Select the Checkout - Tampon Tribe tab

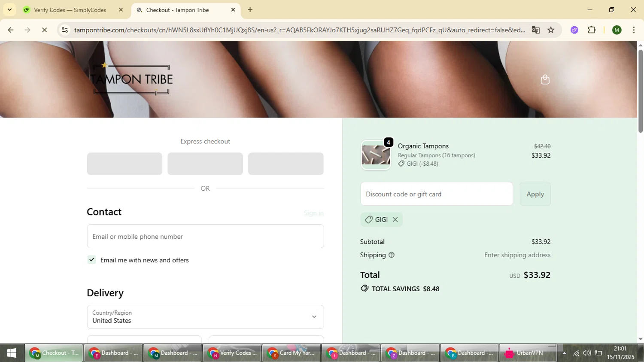pos(177,10)
